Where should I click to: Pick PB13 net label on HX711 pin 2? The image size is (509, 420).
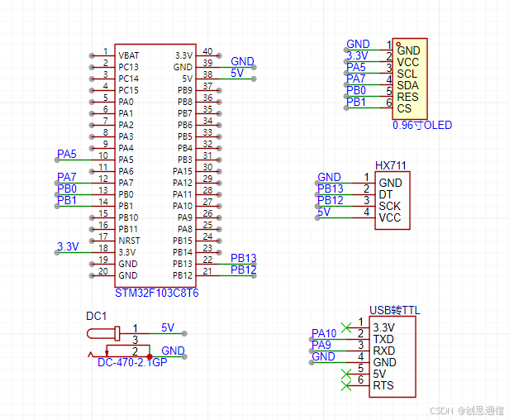pos(331,189)
